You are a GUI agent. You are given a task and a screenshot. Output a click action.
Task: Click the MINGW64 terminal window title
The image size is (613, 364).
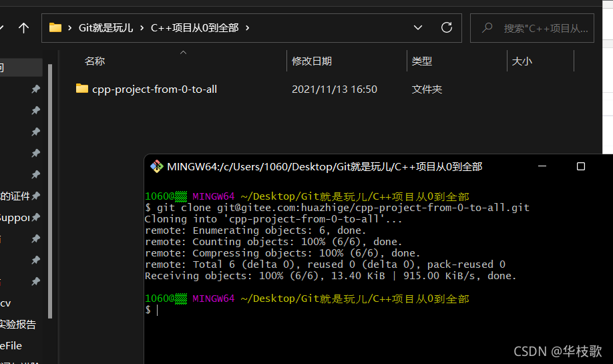325,167
